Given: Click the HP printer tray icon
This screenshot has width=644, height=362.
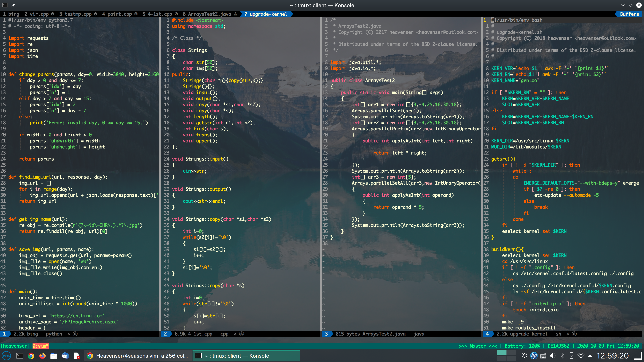Looking at the screenshot, I should click(534, 356).
